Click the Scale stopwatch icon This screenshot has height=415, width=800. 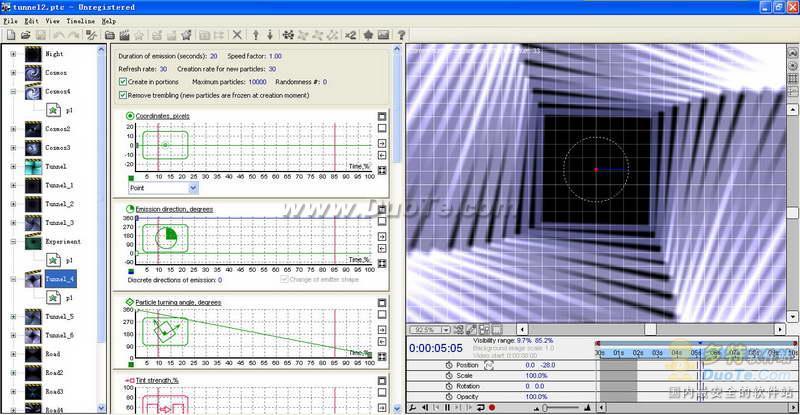(449, 376)
